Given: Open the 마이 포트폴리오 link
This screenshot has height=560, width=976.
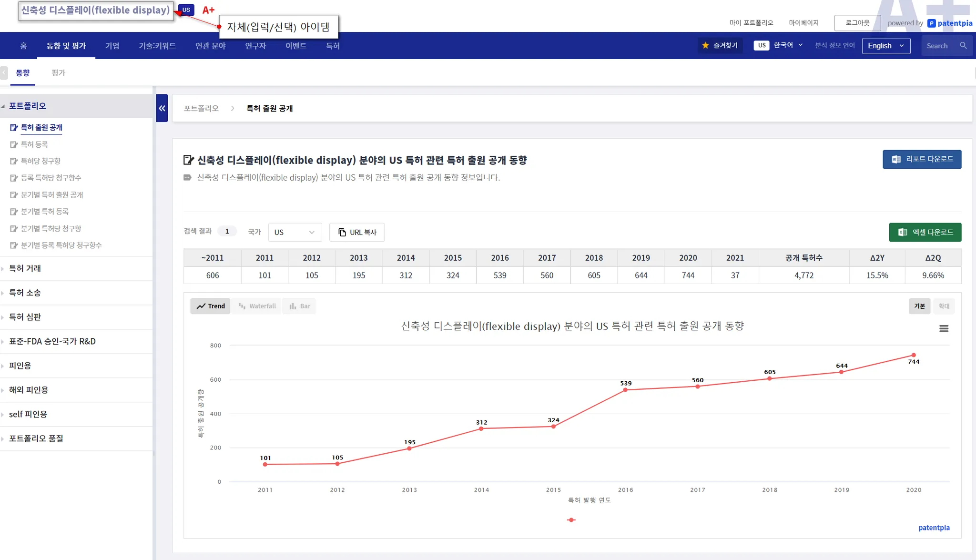Looking at the screenshot, I should click(751, 22).
